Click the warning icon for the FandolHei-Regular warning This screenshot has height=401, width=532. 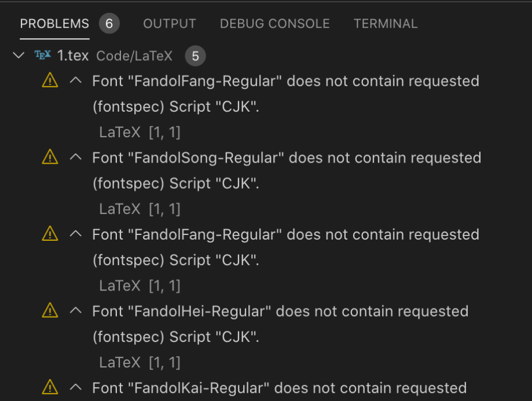(x=50, y=311)
